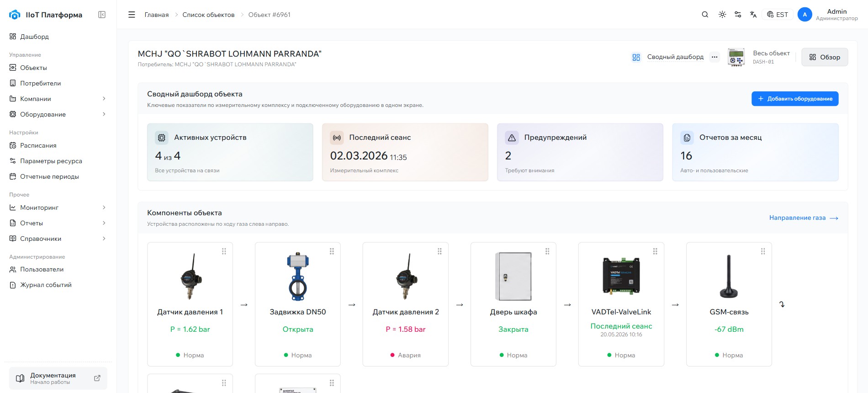Click P = 1.58 bar reading
The width and height of the screenshot is (868, 393).
point(406,329)
